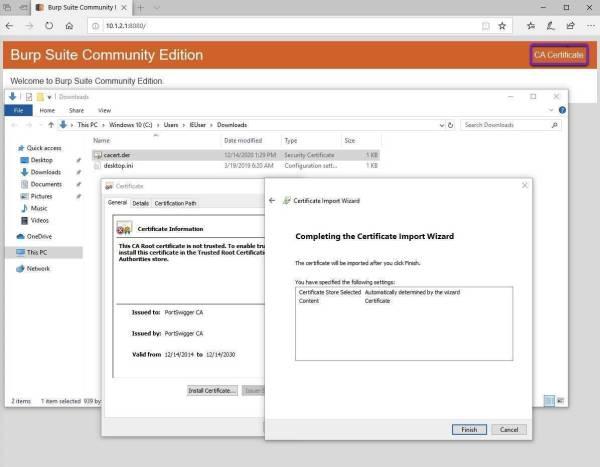Open the Details tab of the certificate

pyautogui.click(x=141, y=203)
